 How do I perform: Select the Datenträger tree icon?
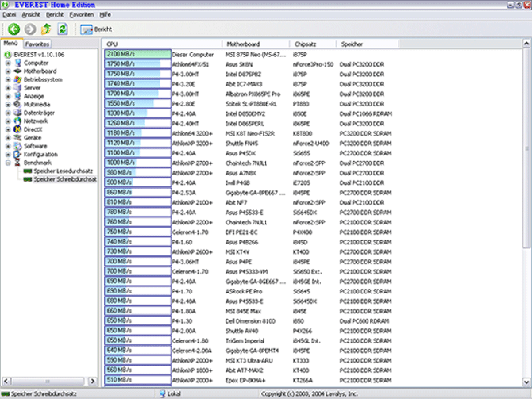pyautogui.click(x=17, y=113)
